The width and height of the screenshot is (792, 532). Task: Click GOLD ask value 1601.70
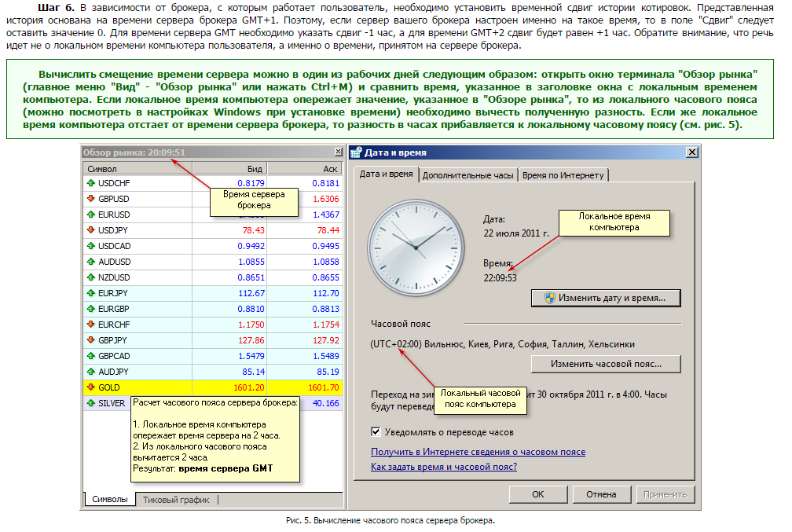click(x=324, y=387)
